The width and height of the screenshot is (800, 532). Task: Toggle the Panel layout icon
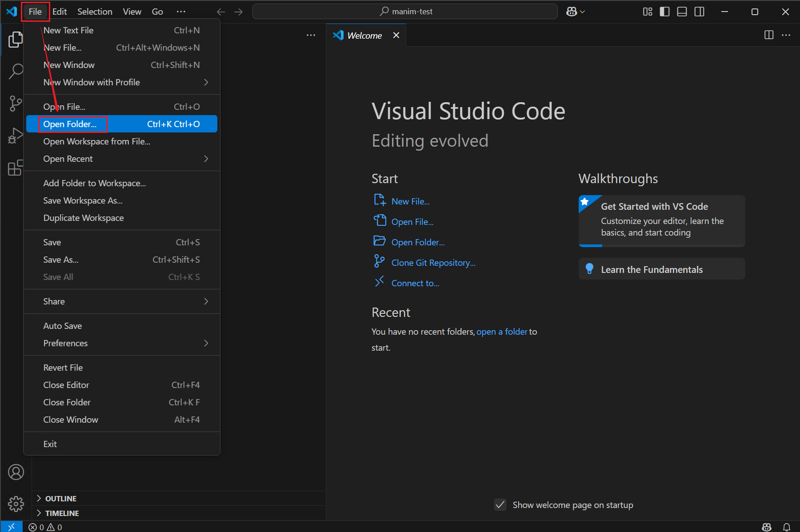(x=682, y=12)
